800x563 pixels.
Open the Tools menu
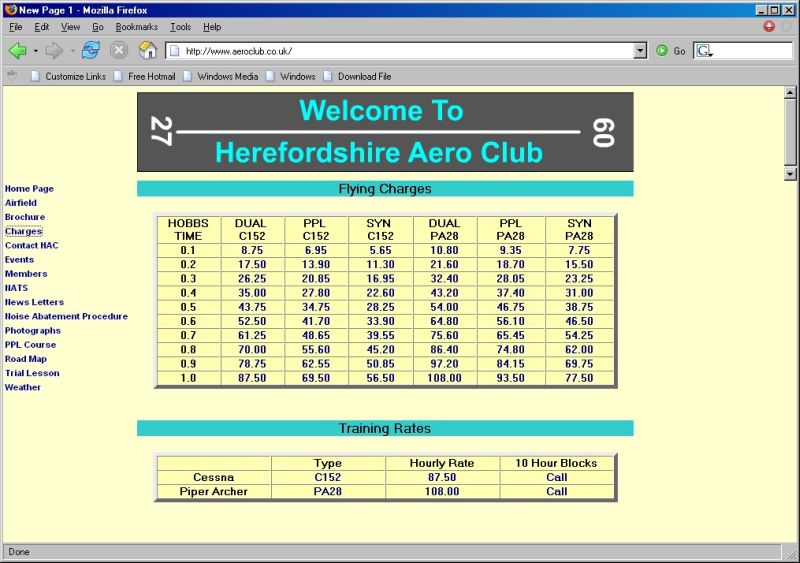tap(180, 27)
